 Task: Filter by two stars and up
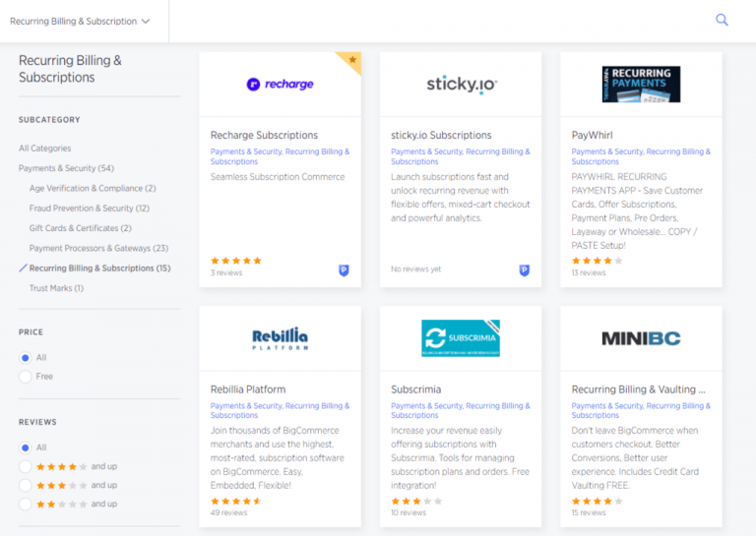pyautogui.click(x=25, y=505)
